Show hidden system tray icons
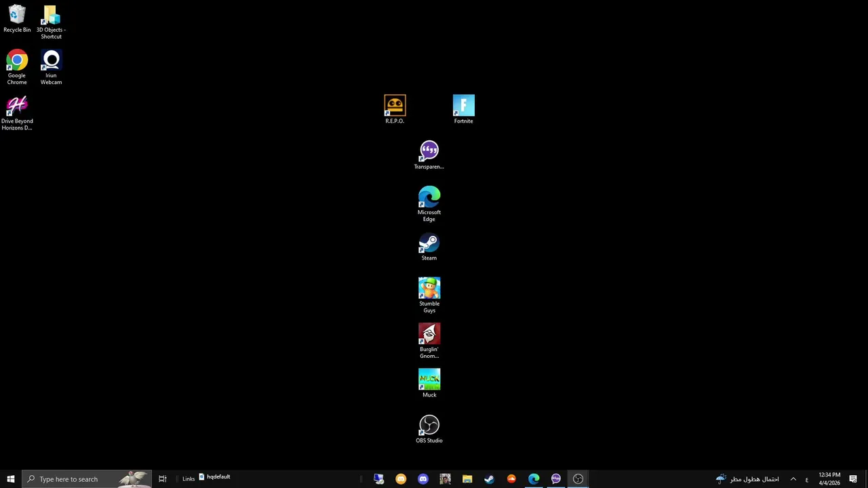Image resolution: width=868 pixels, height=488 pixels. pyautogui.click(x=793, y=479)
